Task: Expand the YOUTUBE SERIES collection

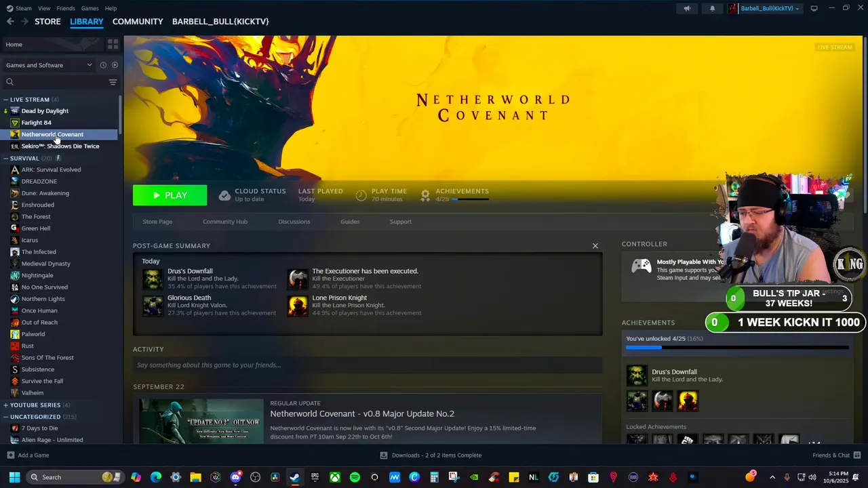Action: tap(5, 405)
